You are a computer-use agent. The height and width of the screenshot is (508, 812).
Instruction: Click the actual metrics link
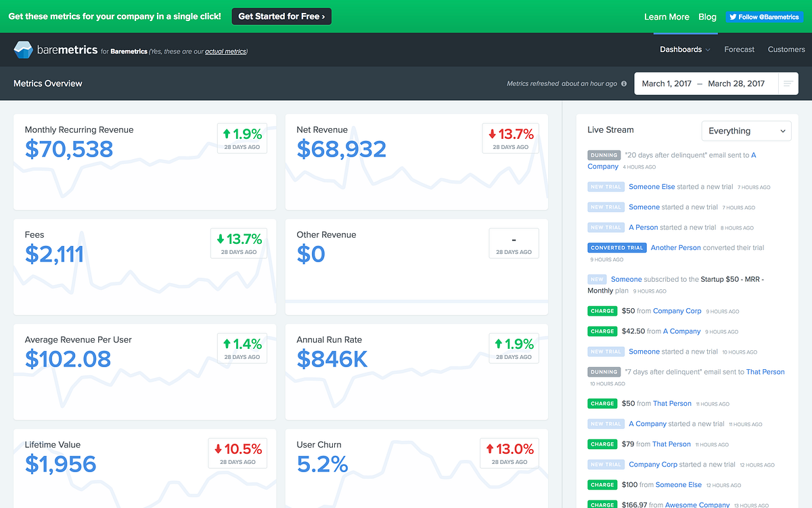(225, 51)
